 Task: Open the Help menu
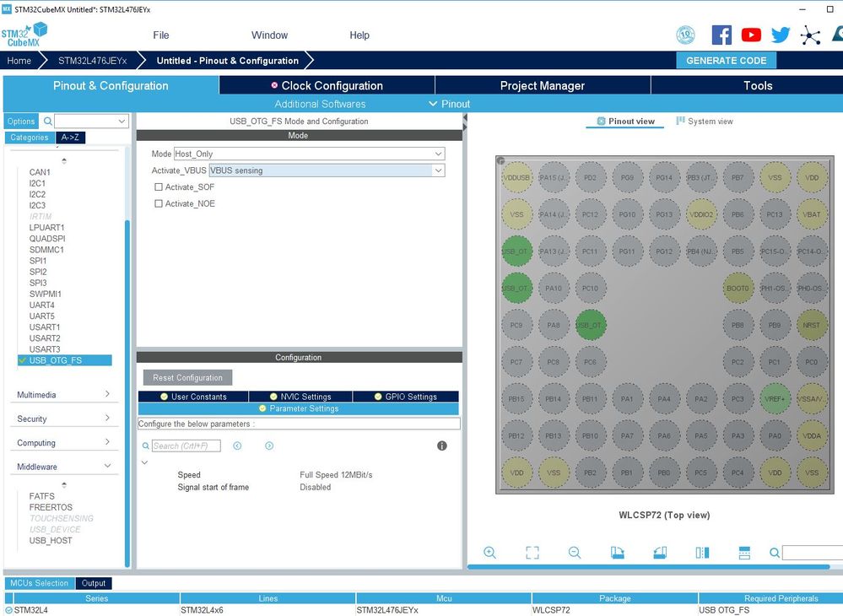(359, 35)
